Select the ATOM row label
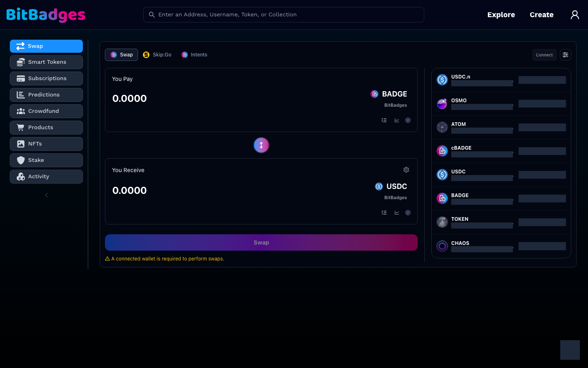Viewport: 588px width, 368px height. 459,124
